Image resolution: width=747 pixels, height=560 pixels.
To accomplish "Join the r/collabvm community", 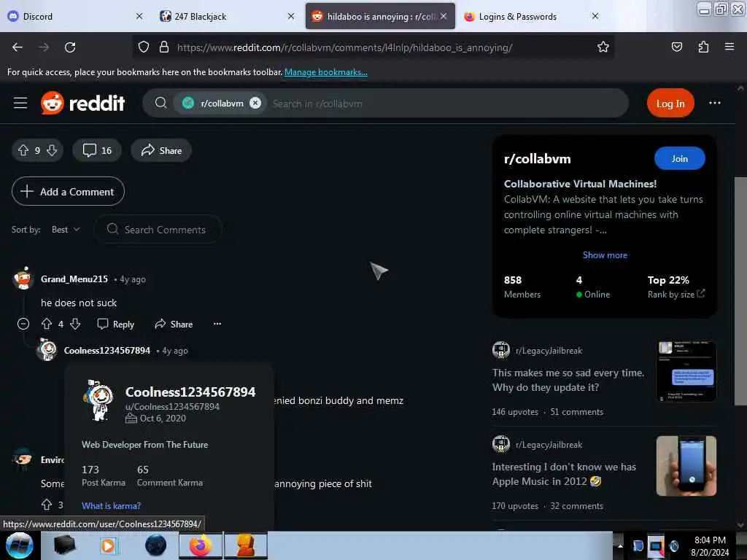I will click(x=679, y=158).
